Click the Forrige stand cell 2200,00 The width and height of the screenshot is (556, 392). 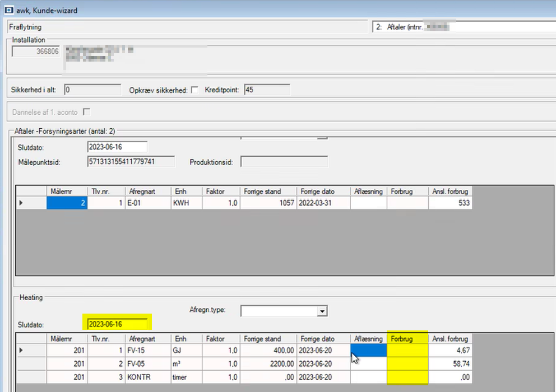pyautogui.click(x=268, y=363)
